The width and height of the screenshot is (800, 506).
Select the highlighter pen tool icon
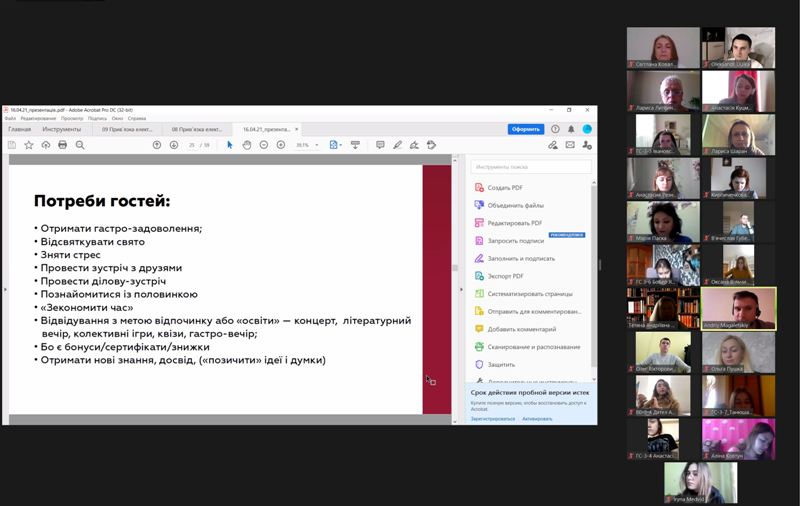pos(397,145)
